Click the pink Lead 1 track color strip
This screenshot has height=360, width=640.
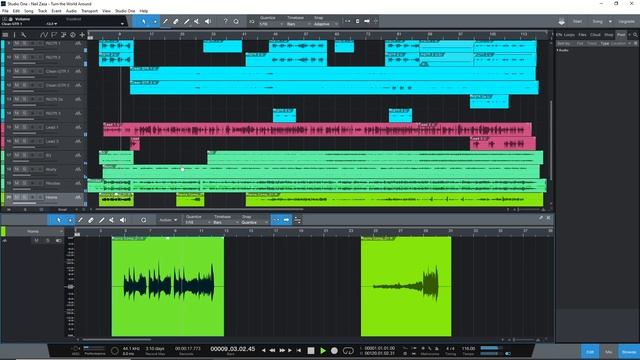(x=2, y=129)
